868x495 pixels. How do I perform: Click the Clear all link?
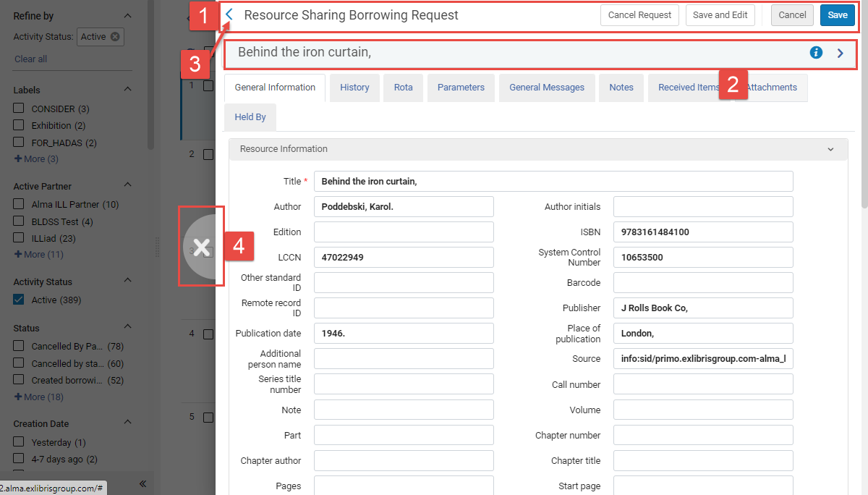pos(30,59)
